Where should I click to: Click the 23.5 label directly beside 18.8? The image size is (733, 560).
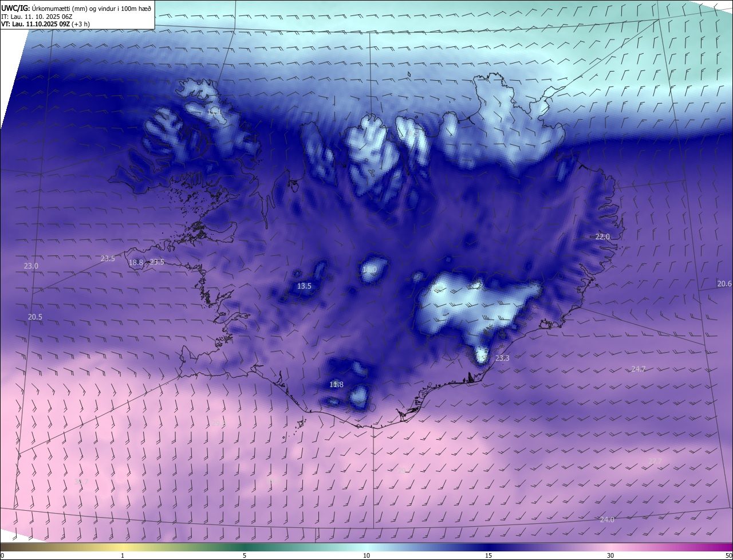click(x=157, y=262)
